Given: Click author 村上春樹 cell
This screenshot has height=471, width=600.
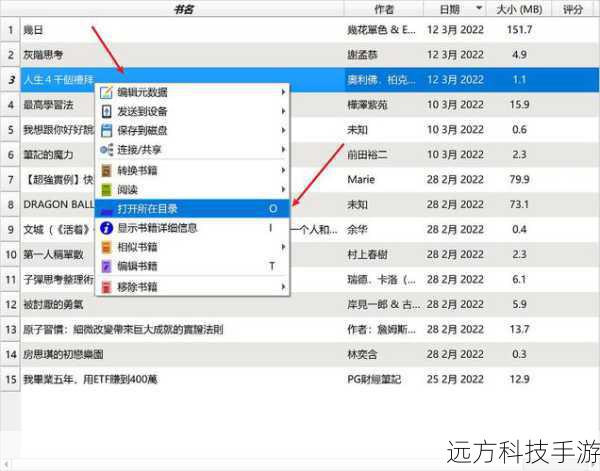Looking at the screenshot, I should tap(367, 254).
